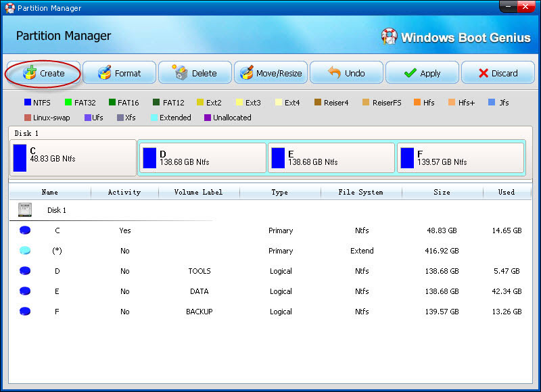The image size is (541, 392).
Task: Click the NTFS blue legend swatch
Action: tap(28, 103)
